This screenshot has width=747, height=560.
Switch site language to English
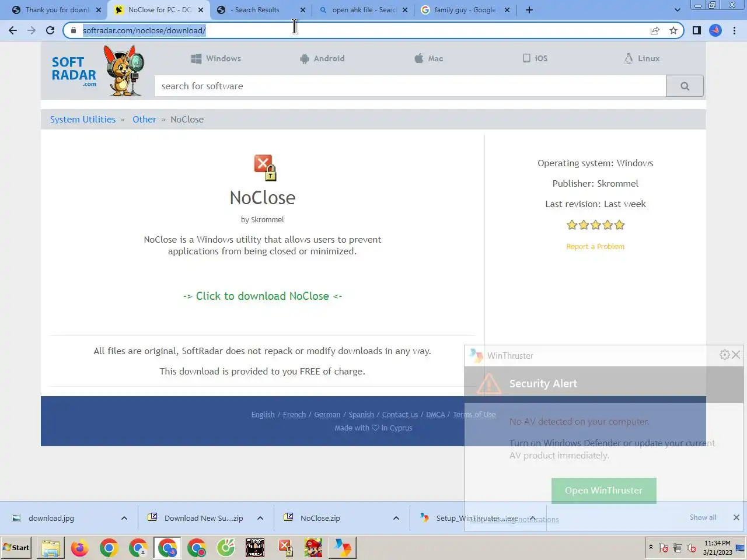coord(263,414)
